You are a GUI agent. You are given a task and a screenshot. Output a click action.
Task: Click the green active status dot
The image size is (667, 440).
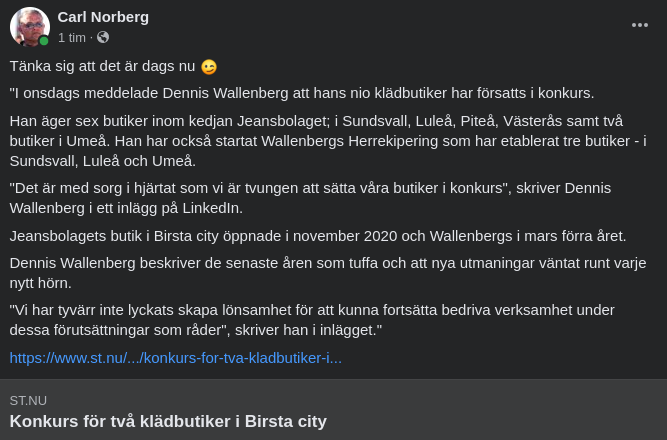[x=44, y=41]
